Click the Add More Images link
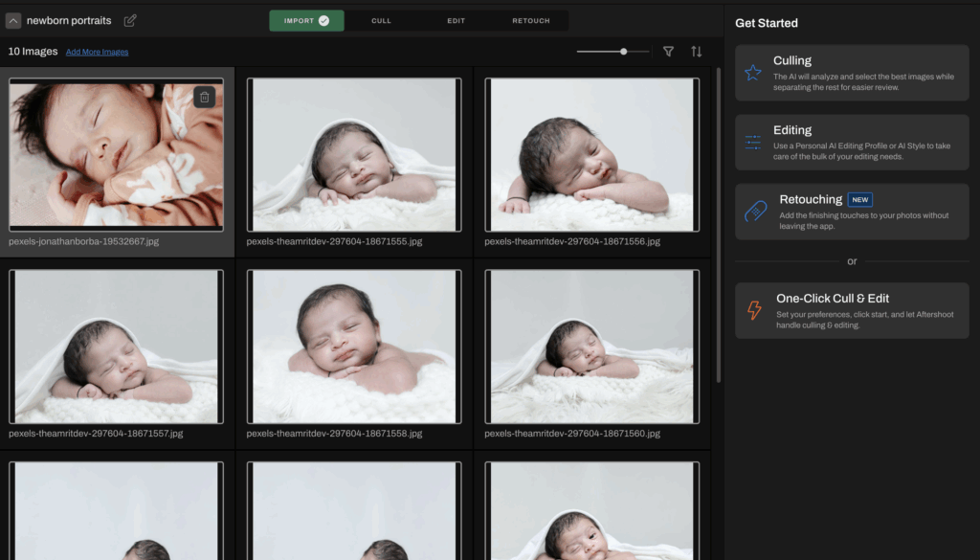 click(x=97, y=52)
